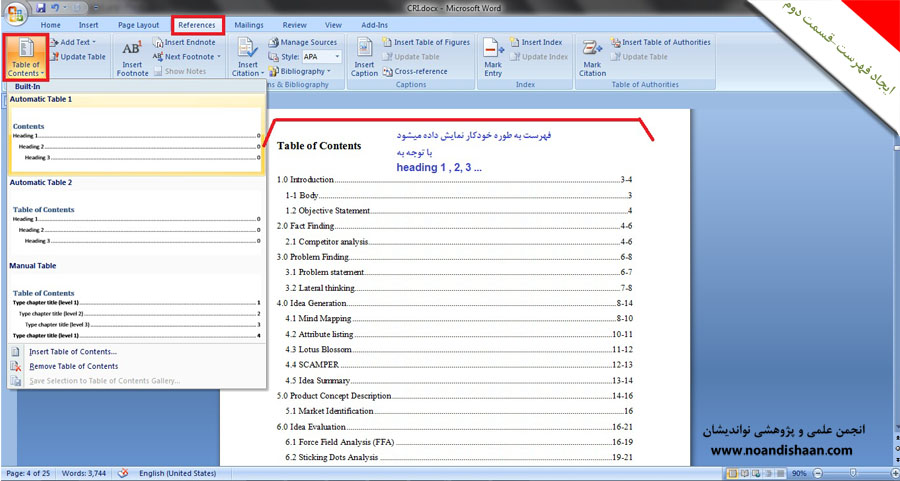Select Remove Table of Contents option
Image resolution: width=900 pixels, height=481 pixels.
click(73, 366)
